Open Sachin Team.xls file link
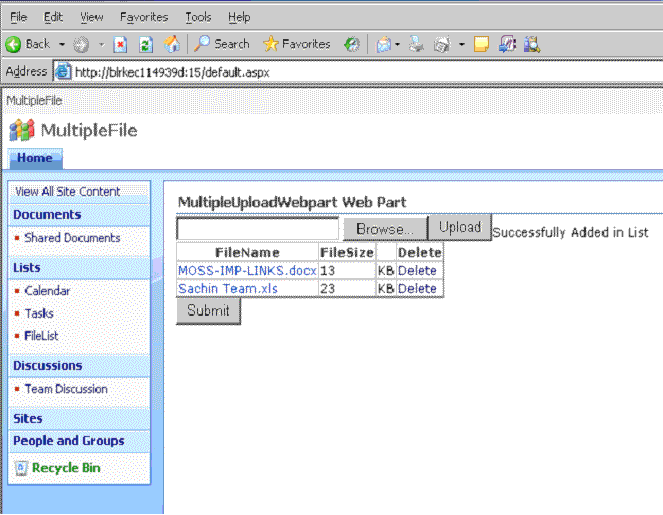Image resolution: width=663 pixels, height=515 pixels. tap(228, 289)
